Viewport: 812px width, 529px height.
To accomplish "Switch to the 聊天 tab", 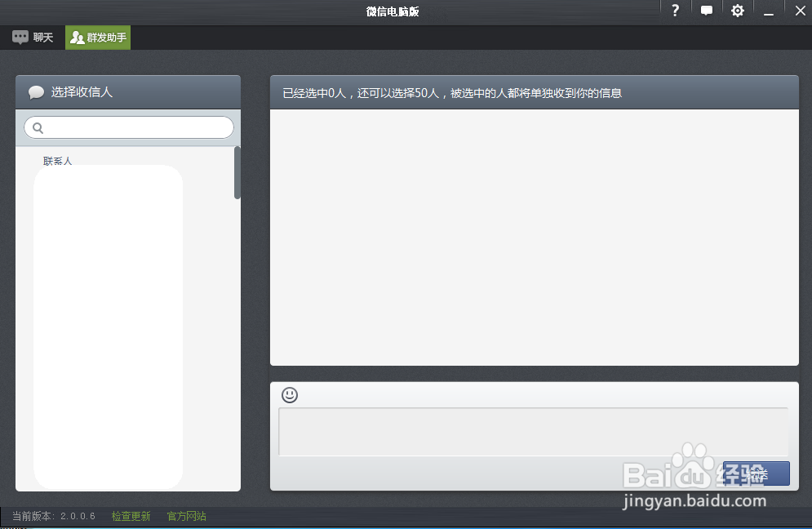I will [x=33, y=37].
